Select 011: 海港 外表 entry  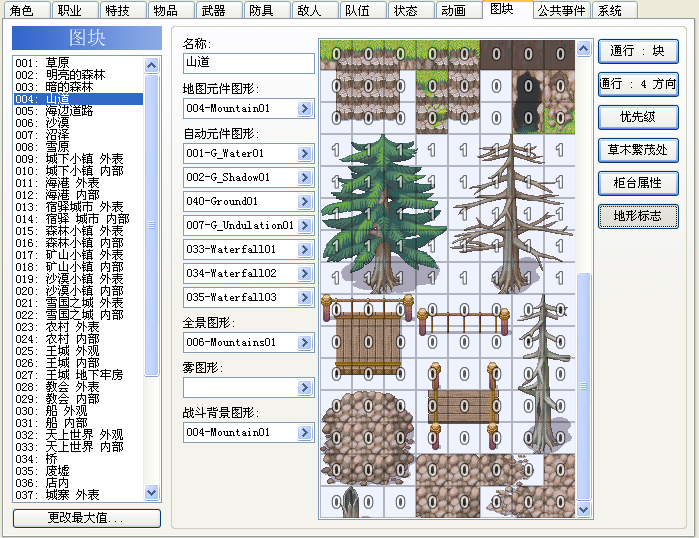(78, 183)
